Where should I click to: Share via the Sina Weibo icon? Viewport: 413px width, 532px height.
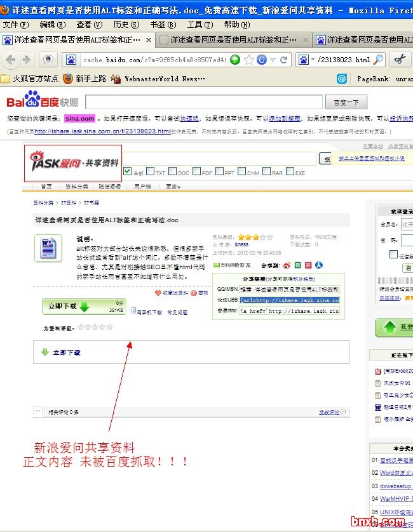point(287,265)
